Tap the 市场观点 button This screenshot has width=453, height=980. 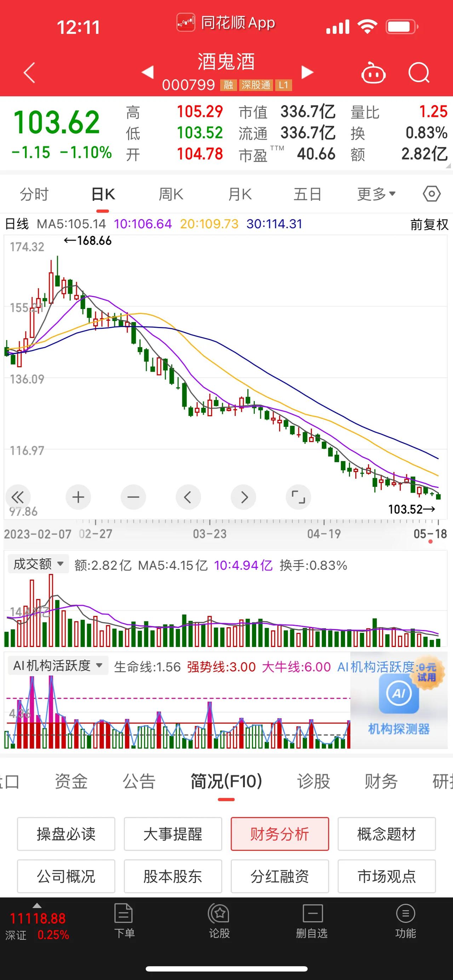coord(386,876)
